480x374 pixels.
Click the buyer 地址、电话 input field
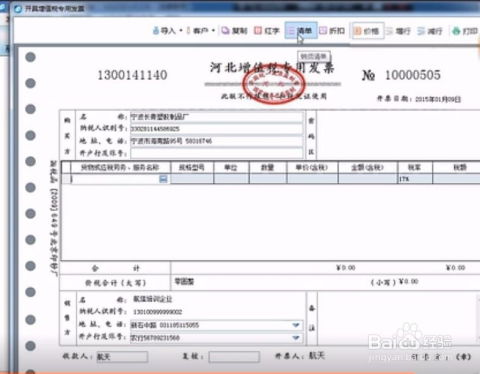click(217, 141)
